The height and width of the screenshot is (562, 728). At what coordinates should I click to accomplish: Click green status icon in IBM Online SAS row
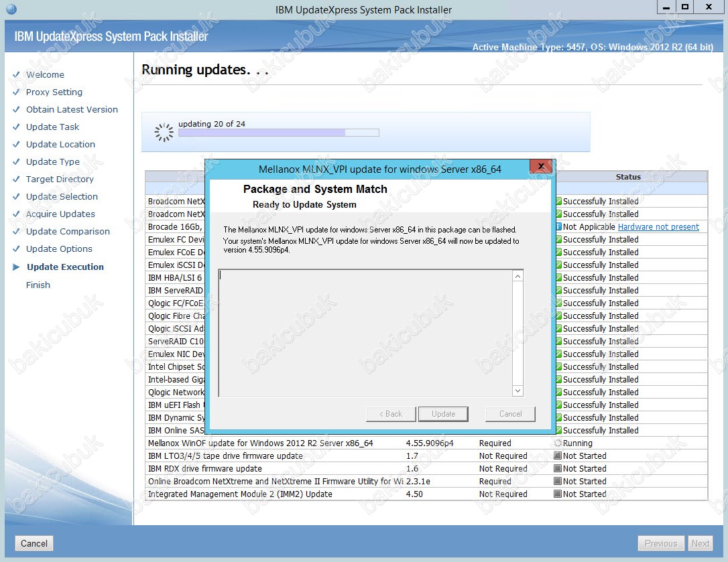[x=558, y=431]
